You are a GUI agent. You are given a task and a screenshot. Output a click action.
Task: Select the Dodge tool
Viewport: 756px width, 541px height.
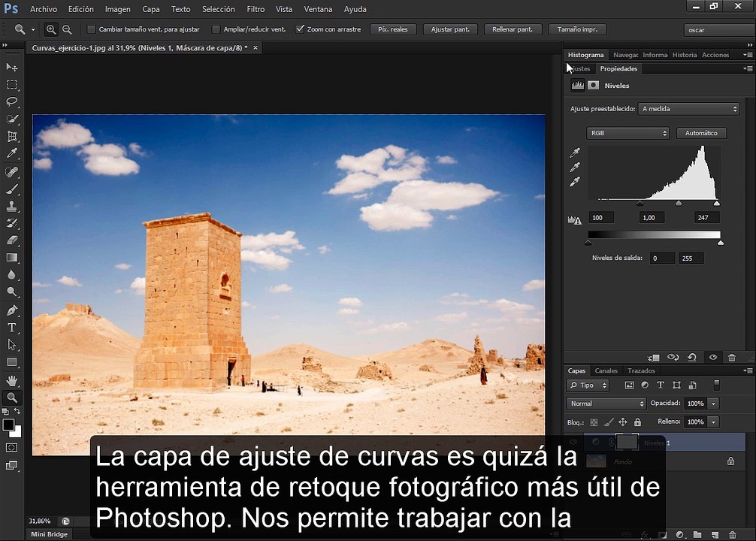click(12, 292)
